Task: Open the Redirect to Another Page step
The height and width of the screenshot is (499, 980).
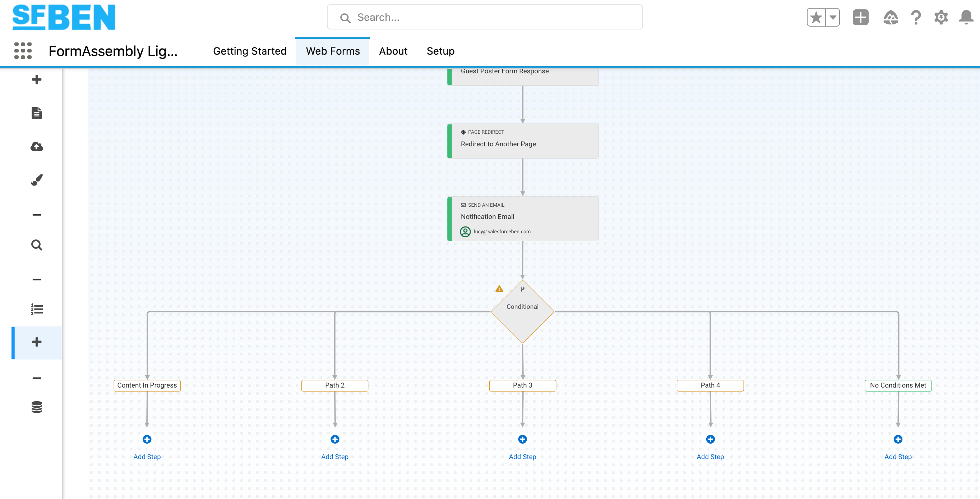Action: coord(522,141)
